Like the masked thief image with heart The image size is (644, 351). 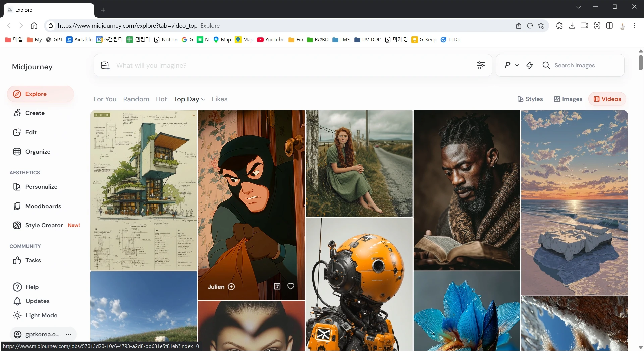[x=291, y=286]
